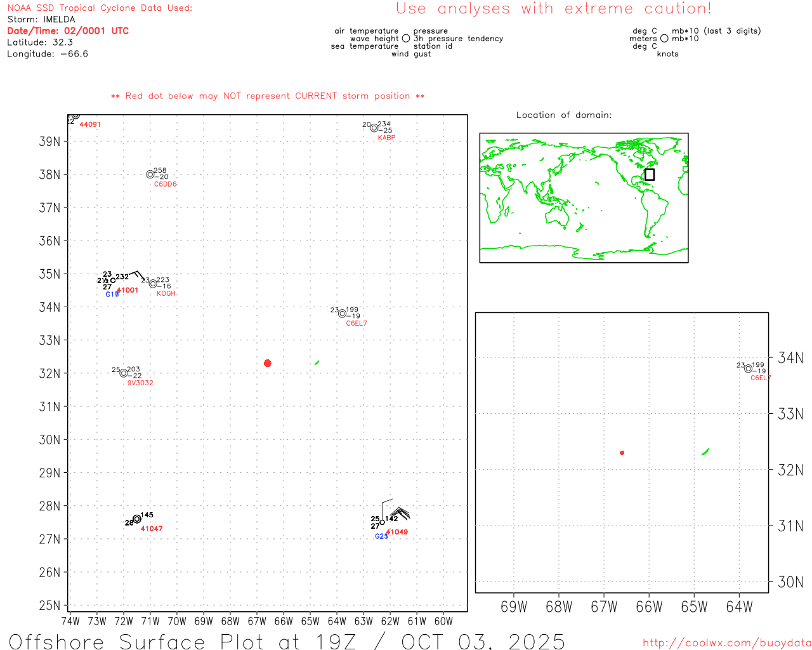The image size is (812, 650).
Task: Click the 'Longitude: -66.6' line
Action: click(48, 54)
